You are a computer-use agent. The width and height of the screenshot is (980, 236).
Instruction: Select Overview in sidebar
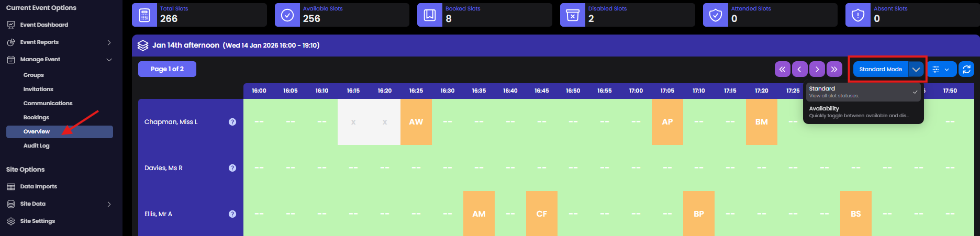point(60,132)
